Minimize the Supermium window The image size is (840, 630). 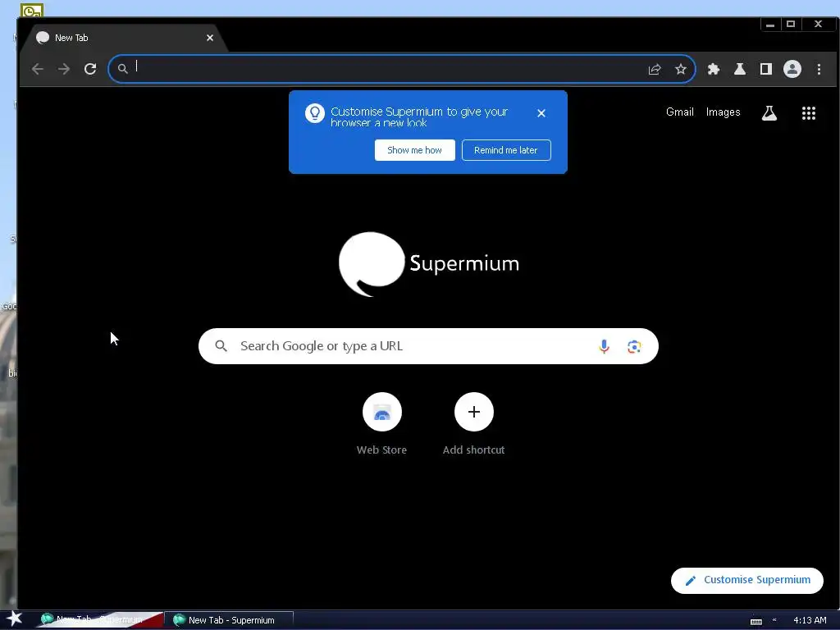pos(770,24)
